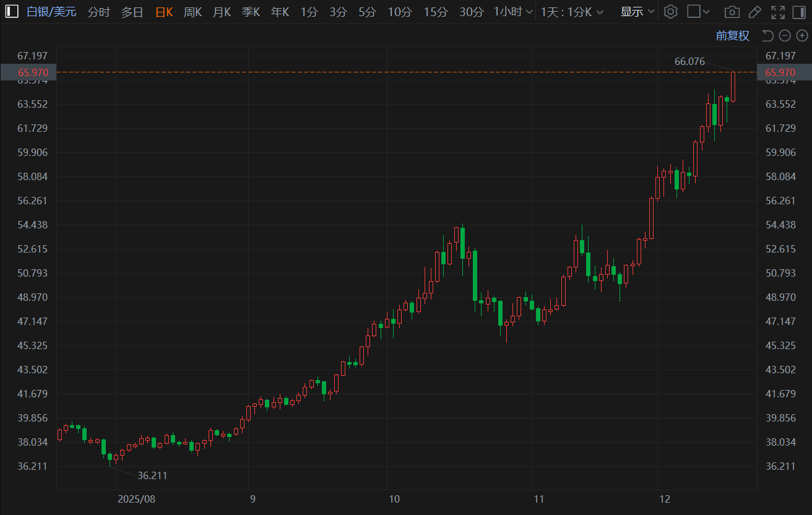
Task: Open the 1天:1分K dropdown
Action: pos(572,12)
